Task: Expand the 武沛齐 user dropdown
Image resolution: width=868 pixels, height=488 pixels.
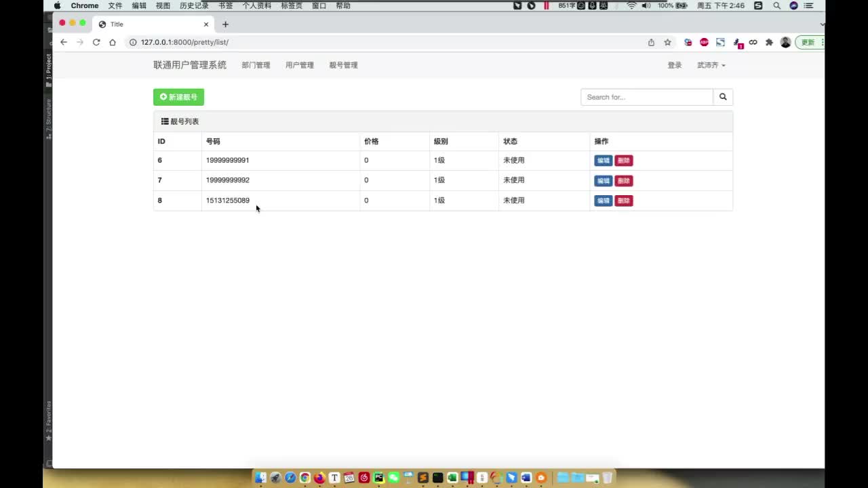Action: click(711, 65)
